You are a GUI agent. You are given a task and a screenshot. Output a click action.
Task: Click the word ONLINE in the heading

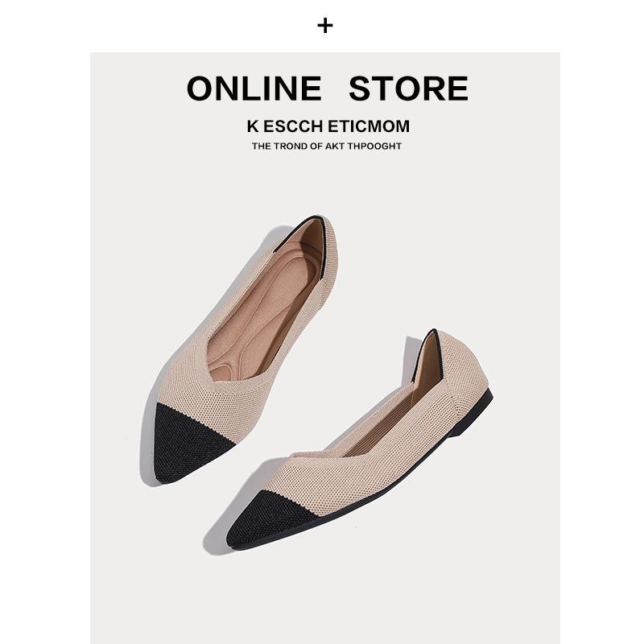tap(254, 89)
